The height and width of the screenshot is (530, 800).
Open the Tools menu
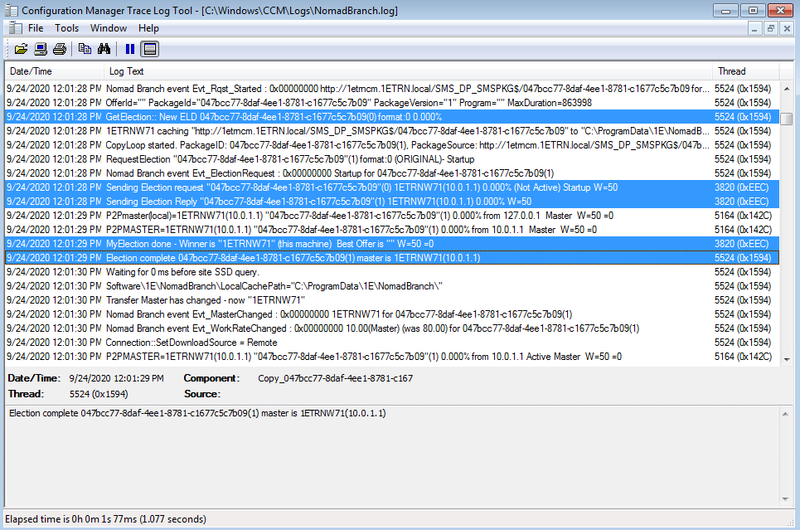coord(67,28)
